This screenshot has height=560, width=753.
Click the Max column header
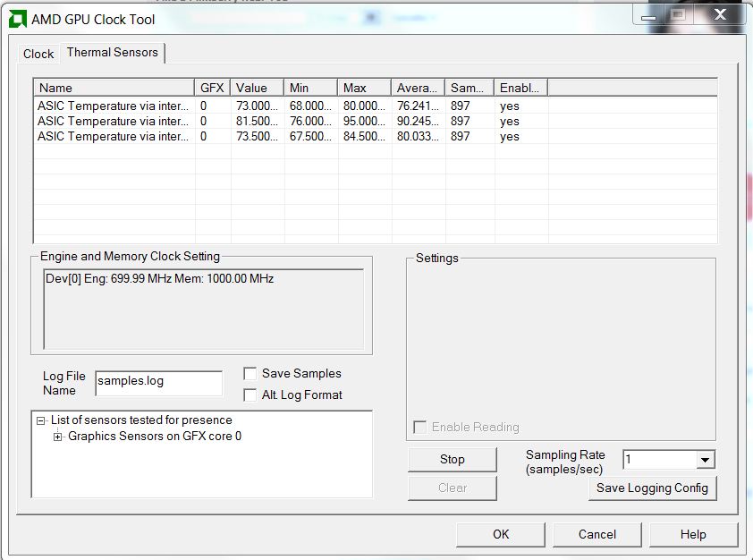[365, 88]
